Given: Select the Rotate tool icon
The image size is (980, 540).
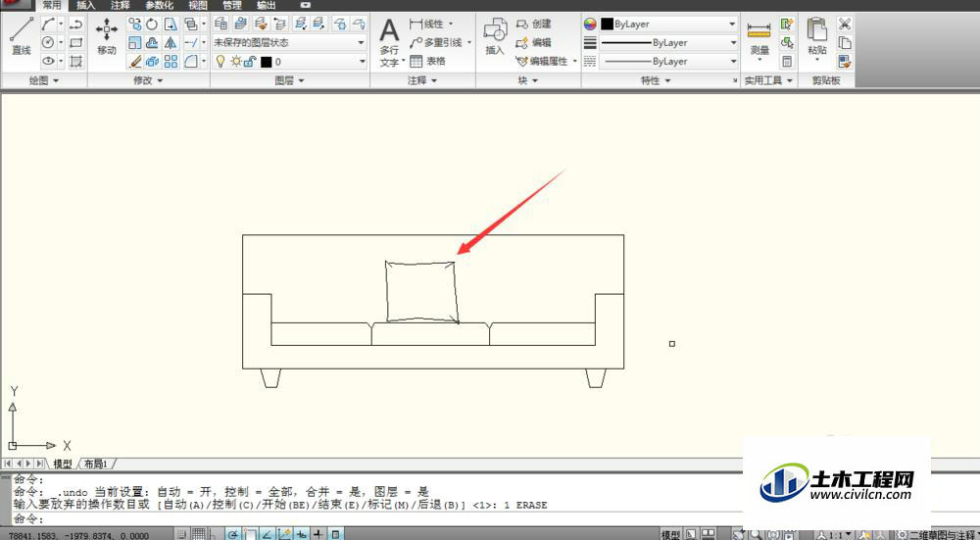Looking at the screenshot, I should 152,24.
